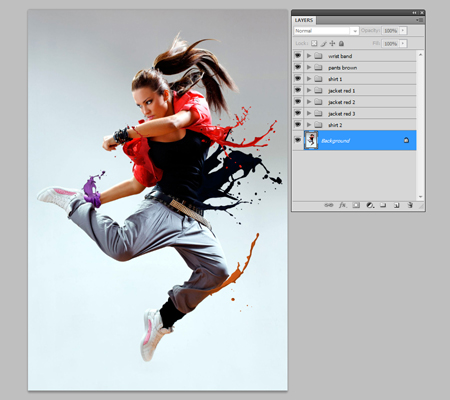Click the lock image pixels brush icon
This screenshot has height=400, width=450.
click(323, 43)
